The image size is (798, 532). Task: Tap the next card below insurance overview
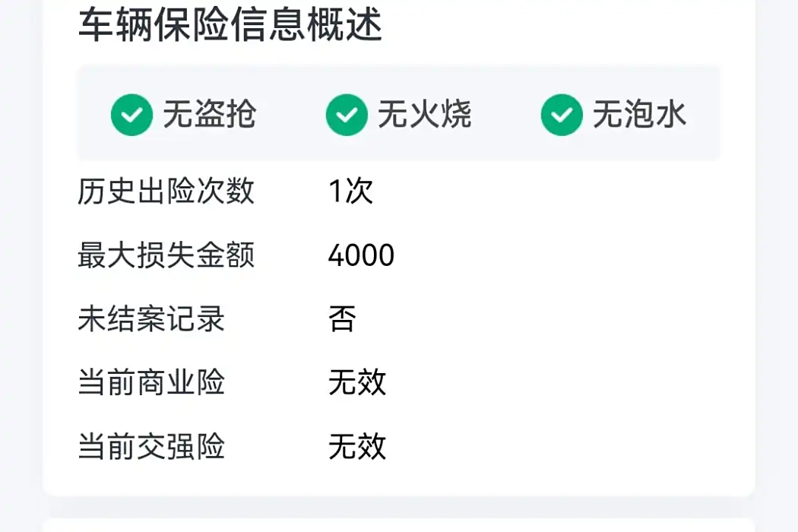(x=398, y=525)
